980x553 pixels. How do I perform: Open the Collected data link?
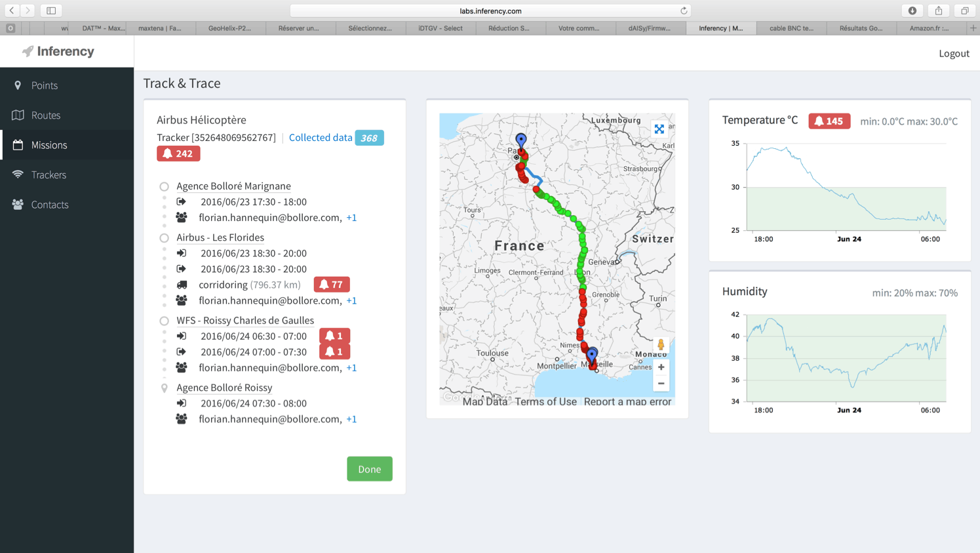(x=321, y=138)
